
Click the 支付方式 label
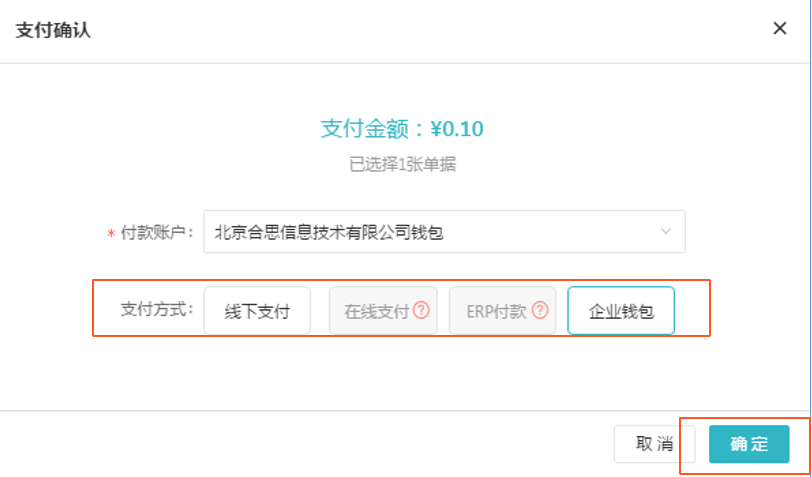[157, 310]
